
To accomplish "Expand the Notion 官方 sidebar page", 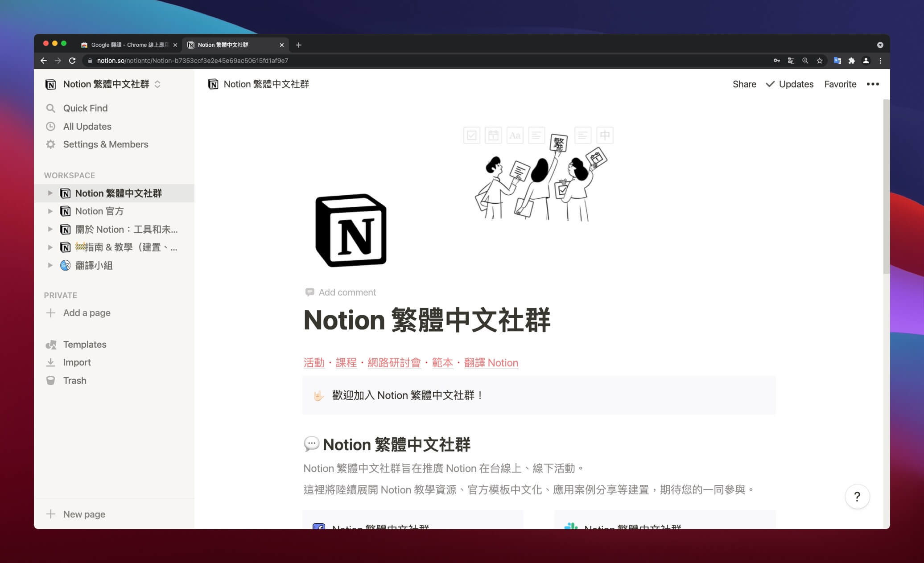I will (50, 211).
